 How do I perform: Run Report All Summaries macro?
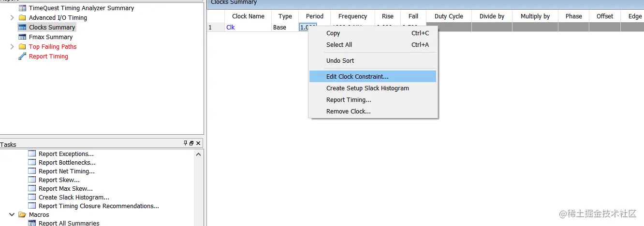pyautogui.click(x=69, y=223)
